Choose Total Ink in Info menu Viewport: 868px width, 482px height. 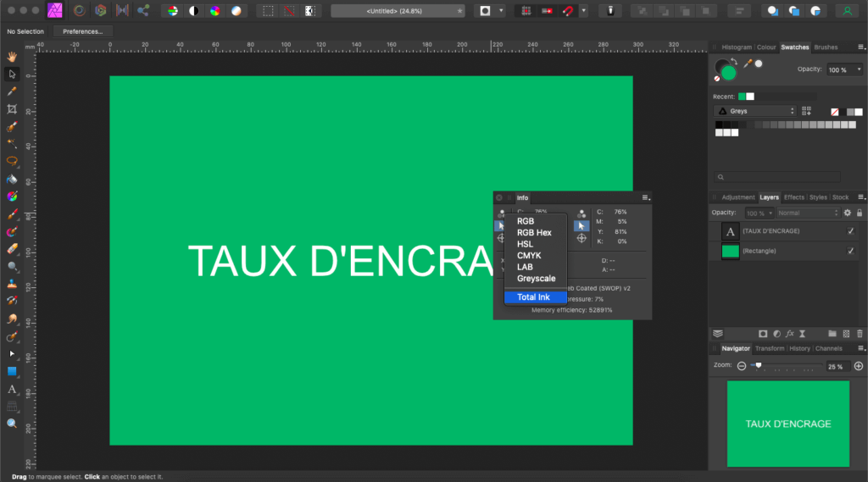[x=536, y=297]
